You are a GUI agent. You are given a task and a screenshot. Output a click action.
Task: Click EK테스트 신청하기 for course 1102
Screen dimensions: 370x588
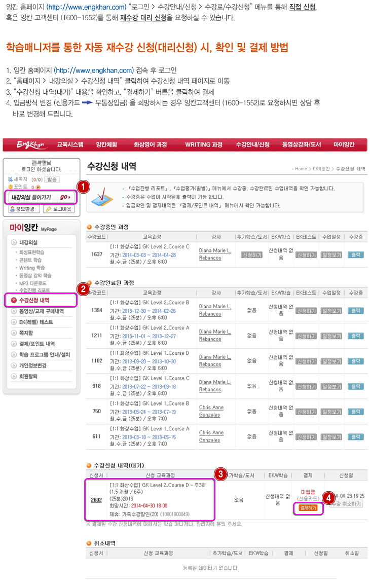pyautogui.click(x=306, y=361)
